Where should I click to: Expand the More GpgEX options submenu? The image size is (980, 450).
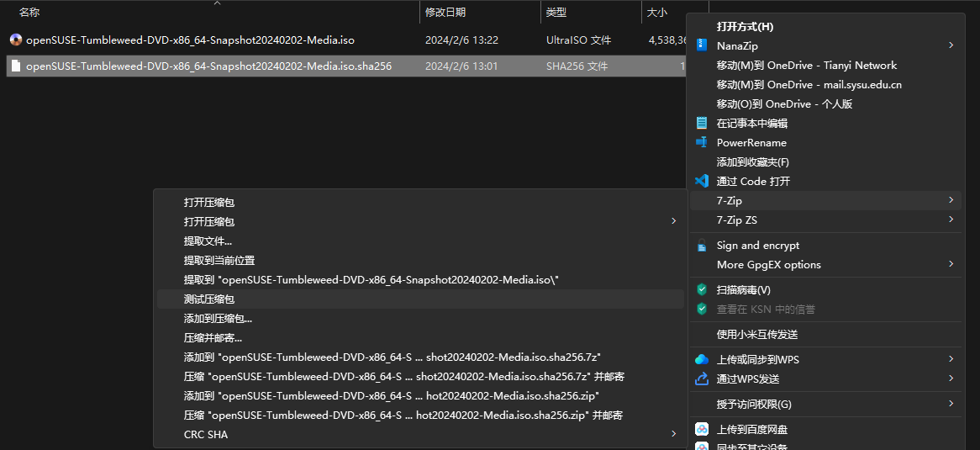point(951,264)
